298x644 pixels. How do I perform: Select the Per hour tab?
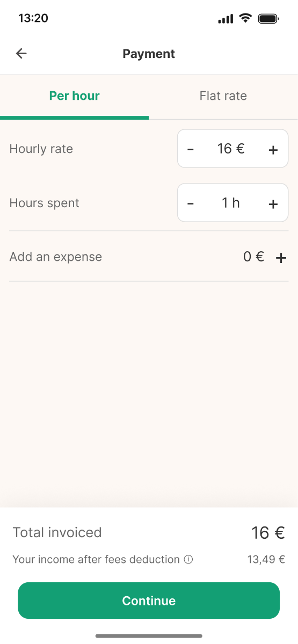75,96
